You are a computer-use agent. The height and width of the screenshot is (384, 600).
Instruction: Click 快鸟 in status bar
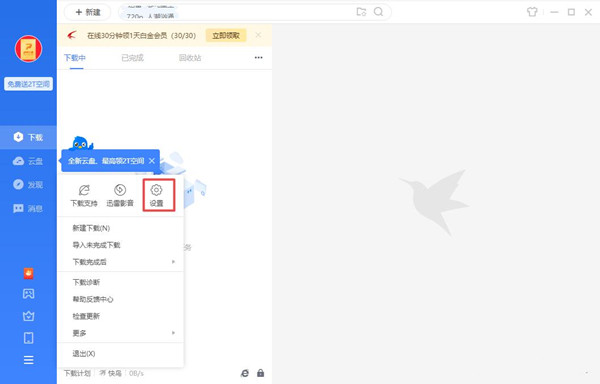coord(111,373)
